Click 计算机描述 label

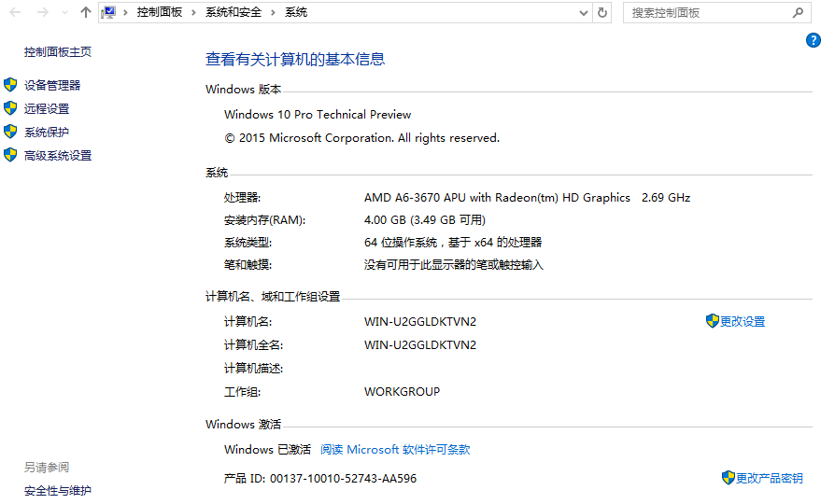(x=253, y=369)
